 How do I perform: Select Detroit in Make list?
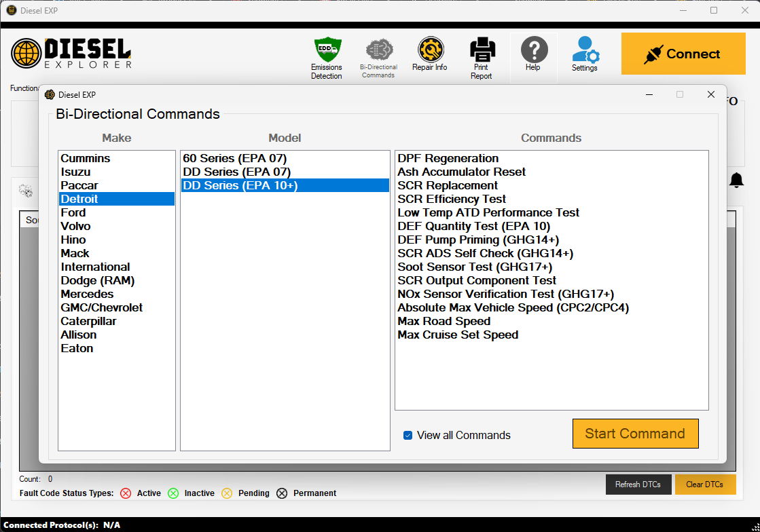(116, 199)
